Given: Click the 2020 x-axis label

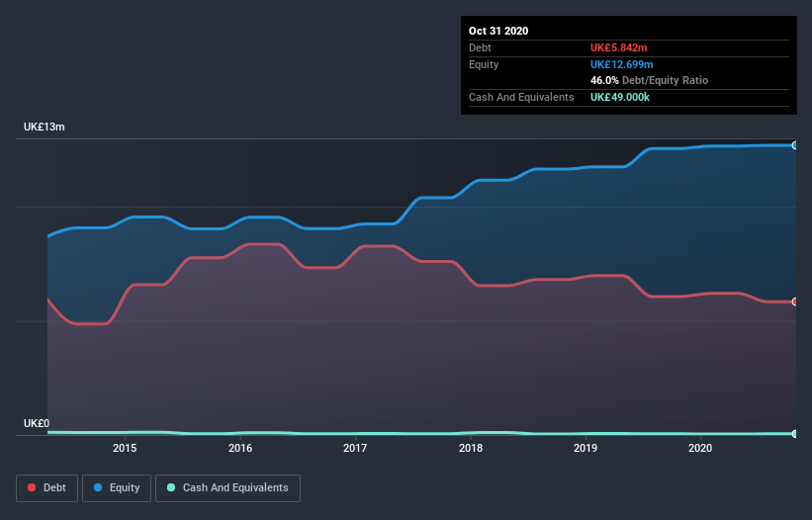Looking at the screenshot, I should (700, 448).
